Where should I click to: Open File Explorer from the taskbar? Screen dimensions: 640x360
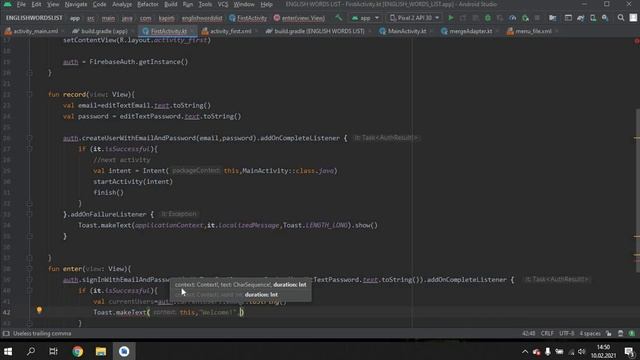coord(101,351)
